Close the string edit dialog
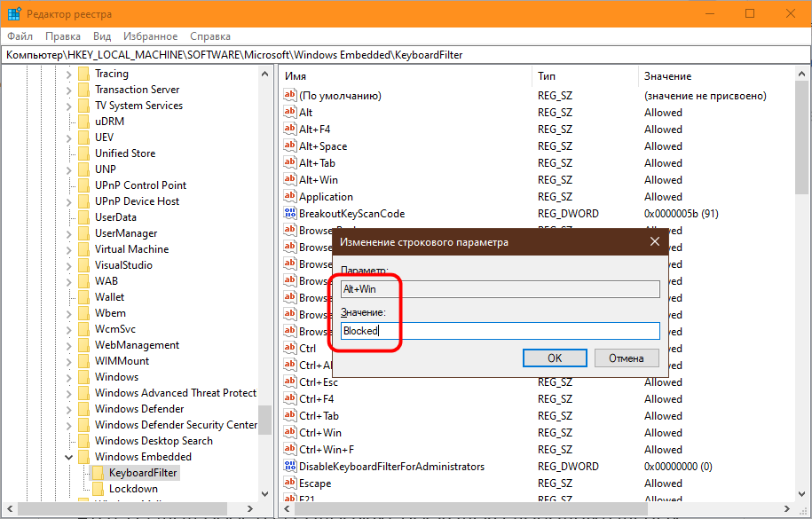The height and width of the screenshot is (519, 812). pos(655,242)
